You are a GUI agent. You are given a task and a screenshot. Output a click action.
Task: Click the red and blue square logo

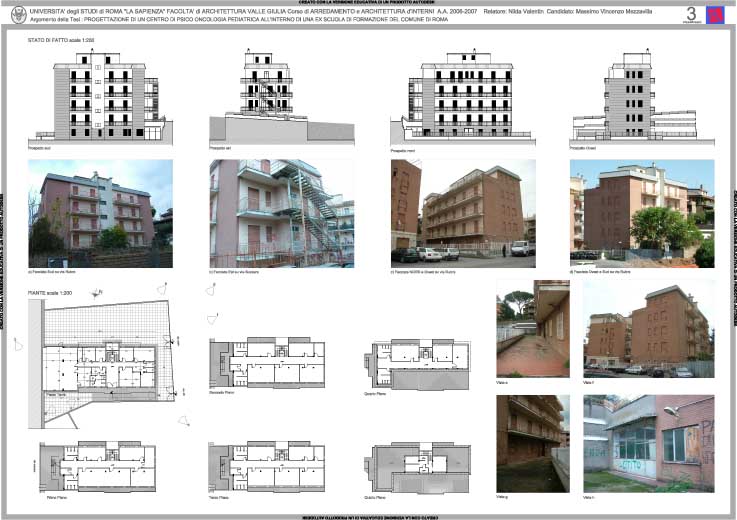click(x=715, y=15)
